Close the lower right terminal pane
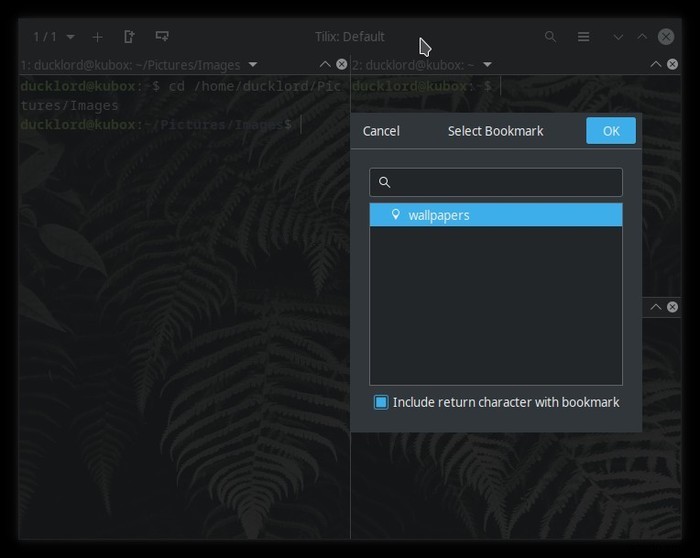The image size is (700, 558). coord(672,307)
